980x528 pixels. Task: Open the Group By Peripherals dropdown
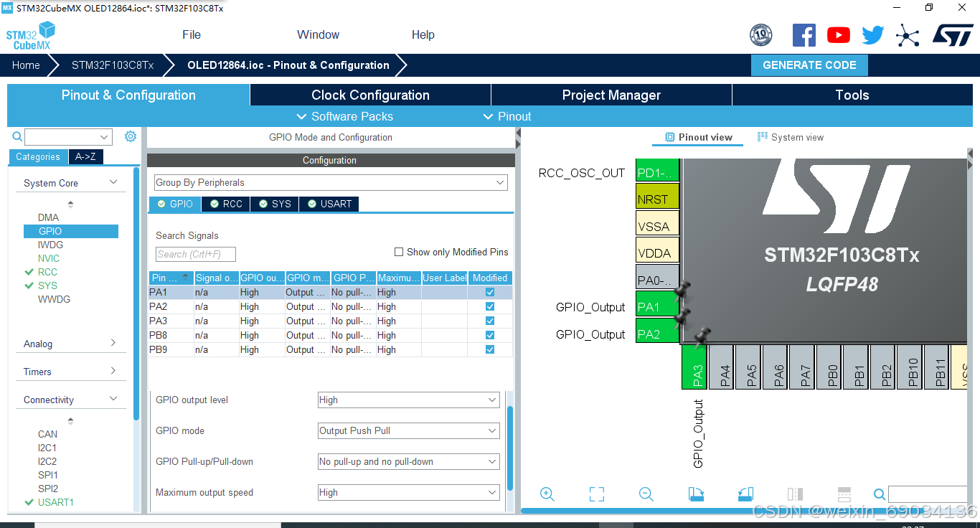pos(331,182)
